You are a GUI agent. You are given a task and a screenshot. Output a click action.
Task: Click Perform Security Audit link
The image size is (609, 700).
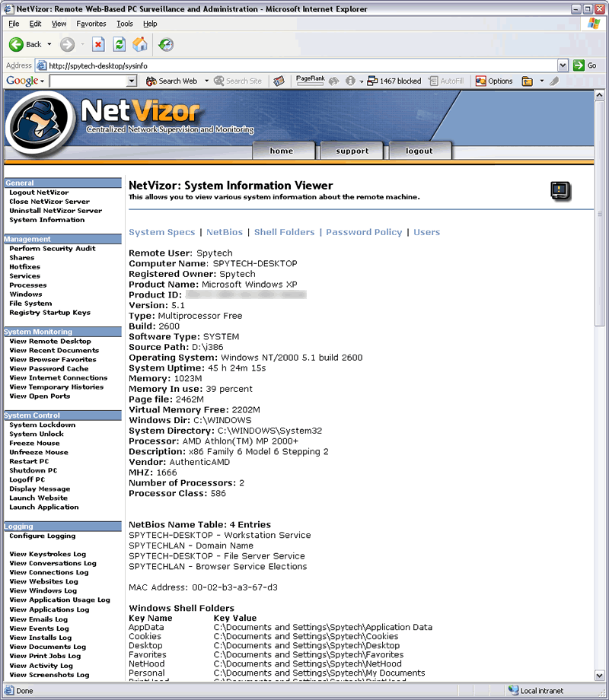(x=52, y=249)
